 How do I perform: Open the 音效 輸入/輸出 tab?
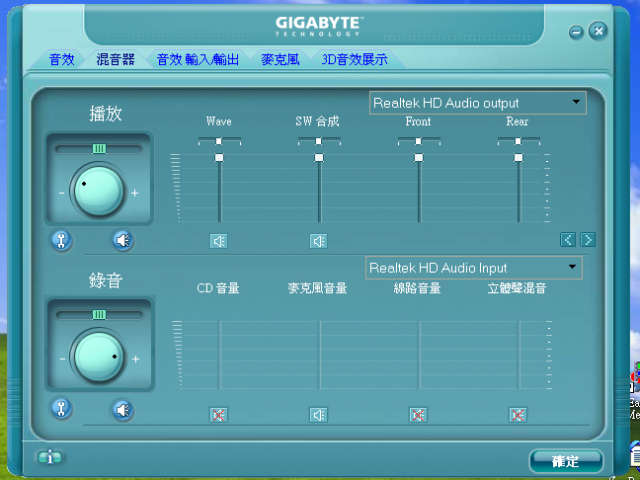point(198,60)
